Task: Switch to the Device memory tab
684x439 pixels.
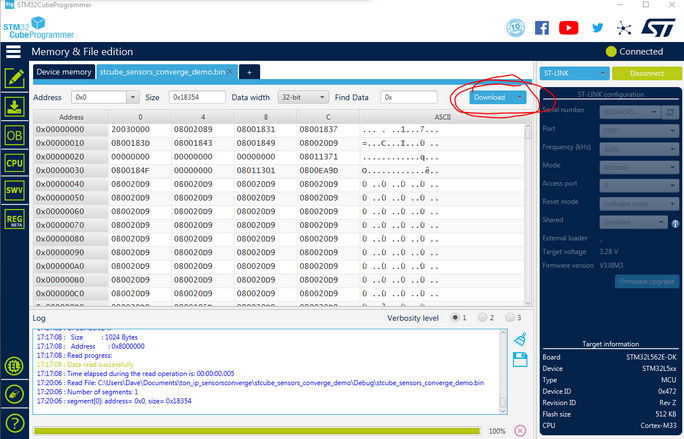Action: click(64, 72)
